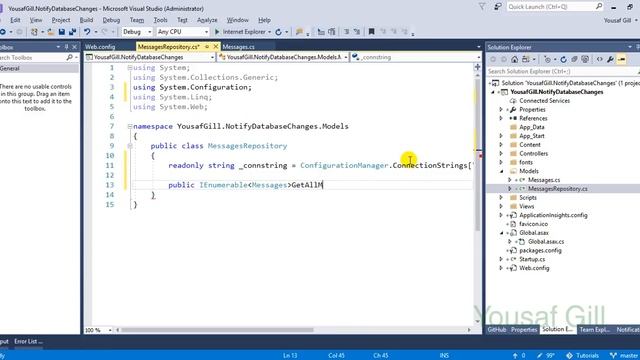Screen dimensions: 640x360
Task: Click the Yousaf Gill account name
Action: point(617,20)
